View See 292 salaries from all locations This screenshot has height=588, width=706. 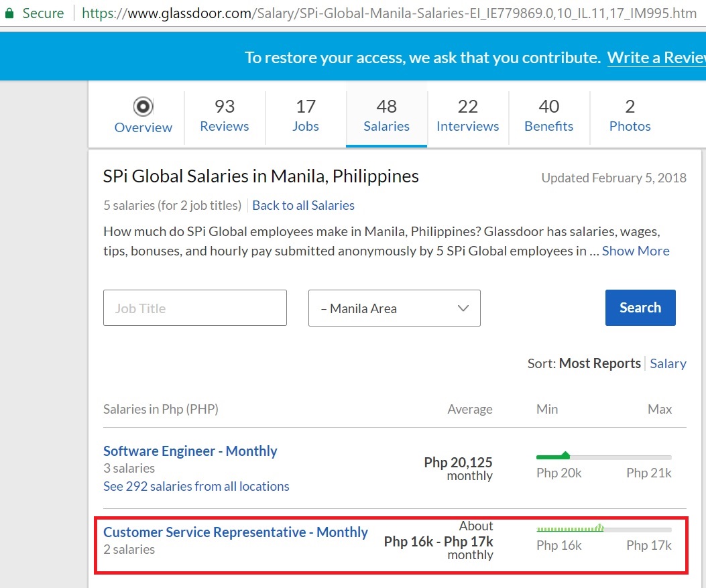coord(196,486)
